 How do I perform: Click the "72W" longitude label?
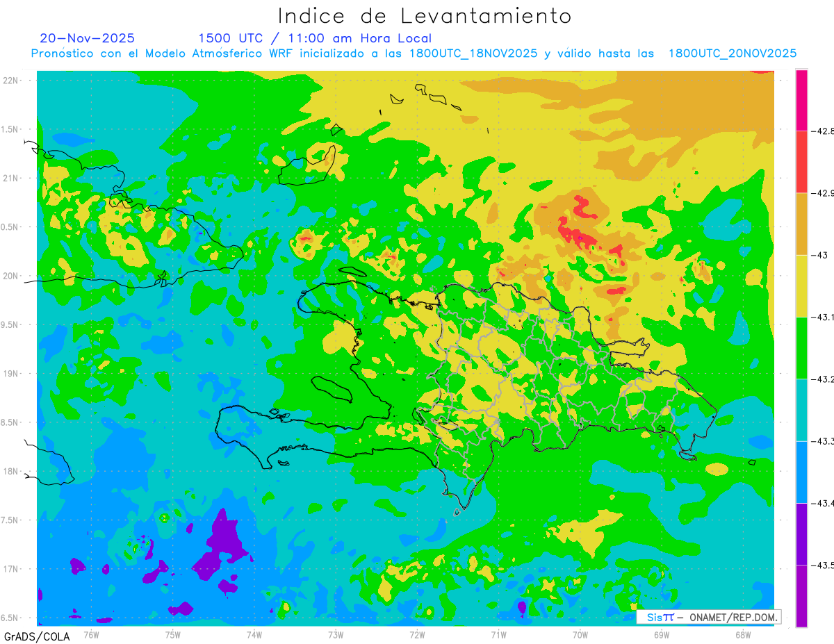tap(417, 634)
